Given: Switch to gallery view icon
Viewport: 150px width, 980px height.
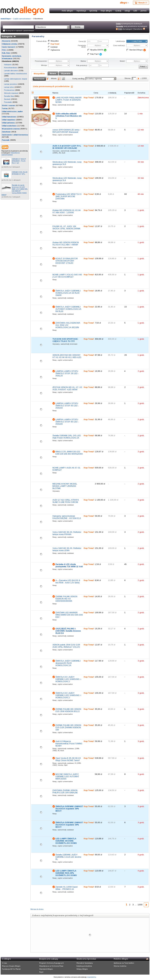Looking at the screenshot, I should pos(64,79).
